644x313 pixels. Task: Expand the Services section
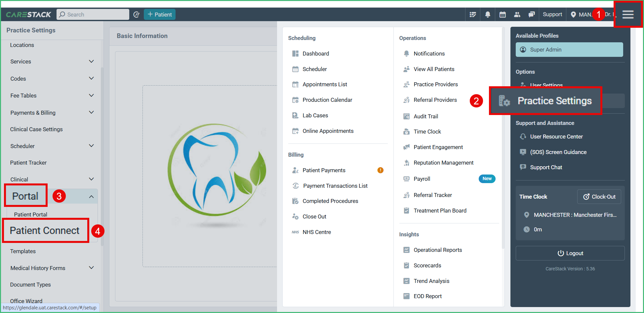coord(91,61)
